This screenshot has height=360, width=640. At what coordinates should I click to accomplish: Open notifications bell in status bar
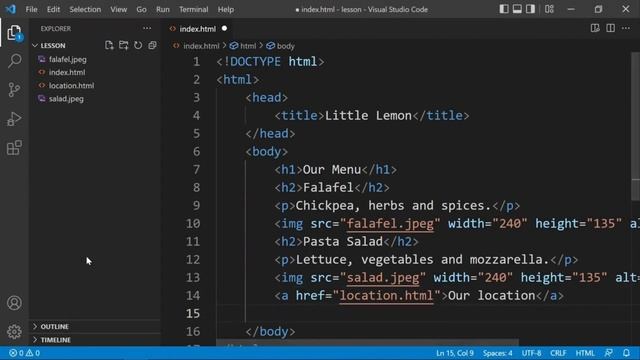pyautogui.click(x=626, y=353)
